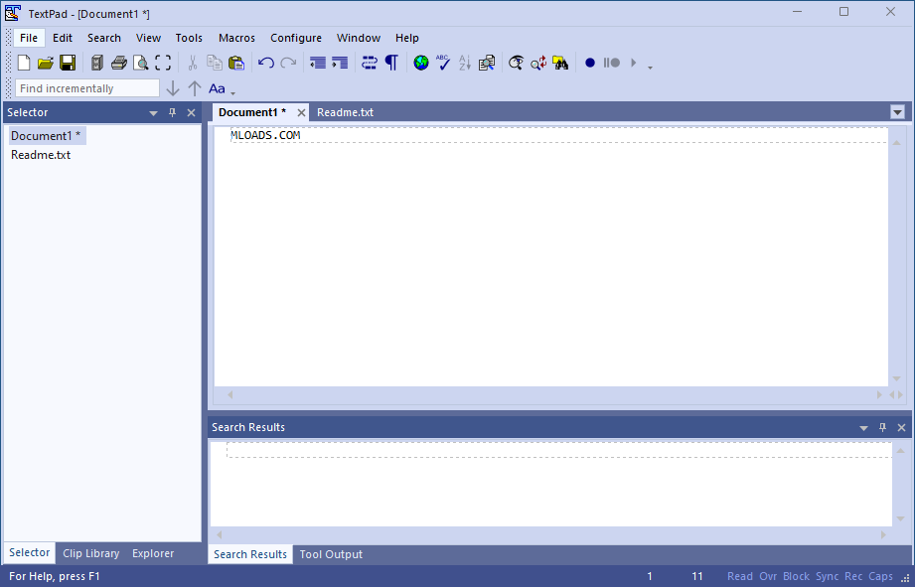916x588 pixels.
Task: Toggle Match case Aa button
Action: coord(217,88)
